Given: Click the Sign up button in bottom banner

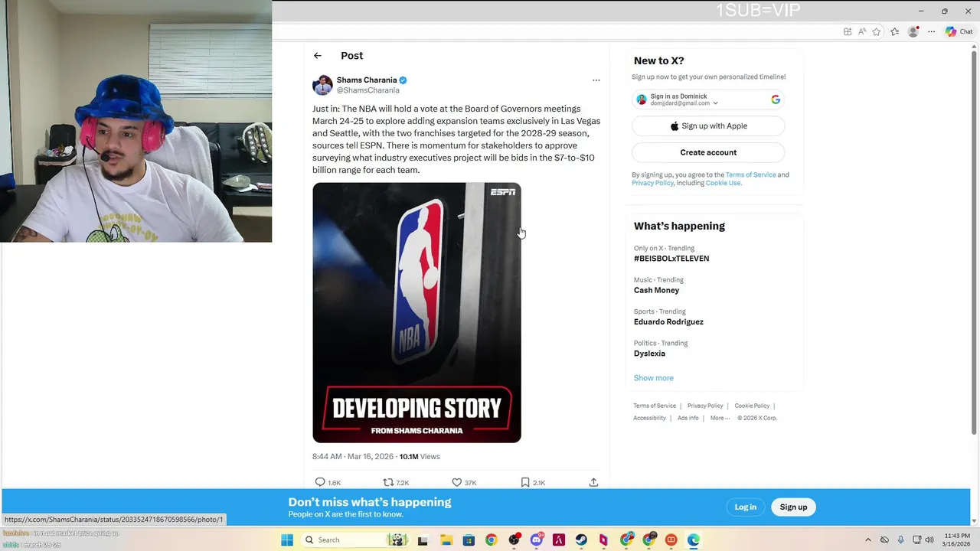Looking at the screenshot, I should click(793, 507).
